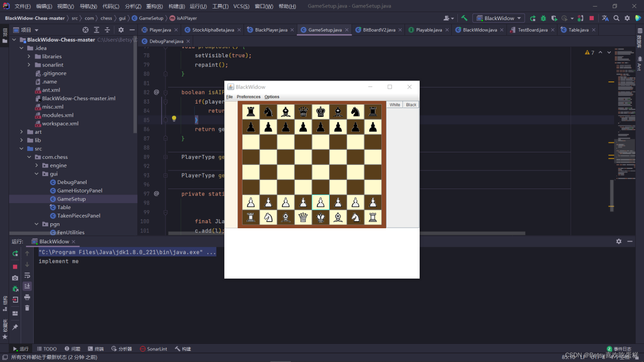The height and width of the screenshot is (362, 644).
Task: Open Run panel settings gear
Action: coord(619,241)
